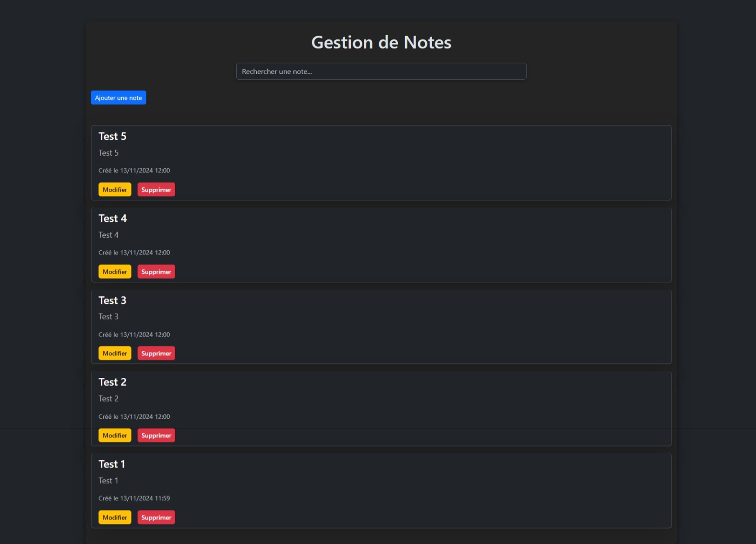Select Modifier for the Test 1 note
Image resolution: width=756 pixels, height=544 pixels.
point(115,518)
